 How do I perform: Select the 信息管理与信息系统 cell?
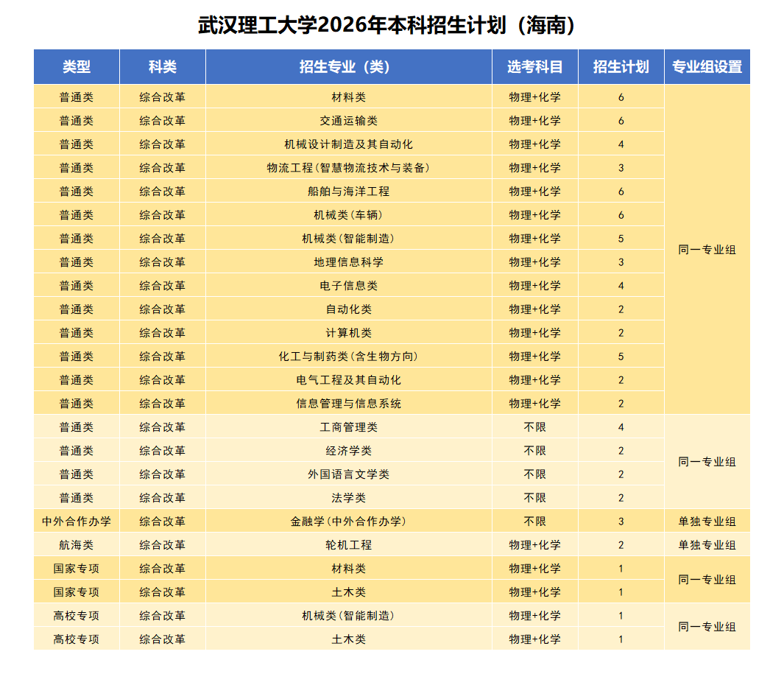[348, 404]
